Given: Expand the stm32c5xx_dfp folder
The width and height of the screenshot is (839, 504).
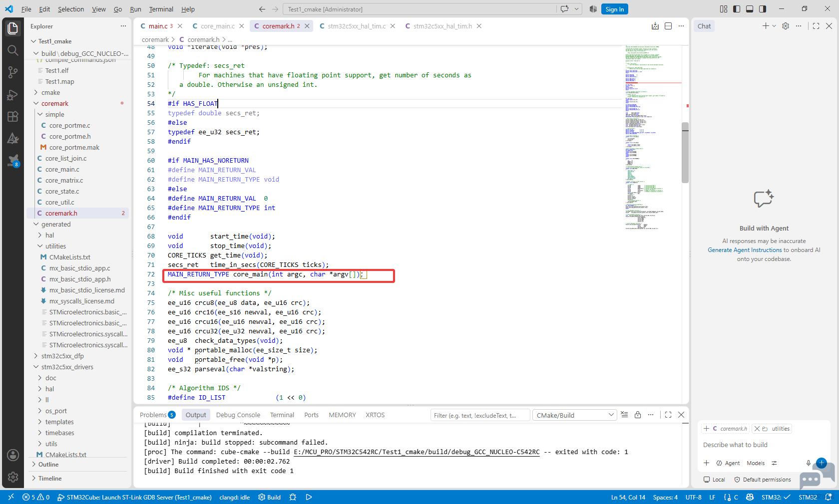Looking at the screenshot, I should click(x=62, y=356).
